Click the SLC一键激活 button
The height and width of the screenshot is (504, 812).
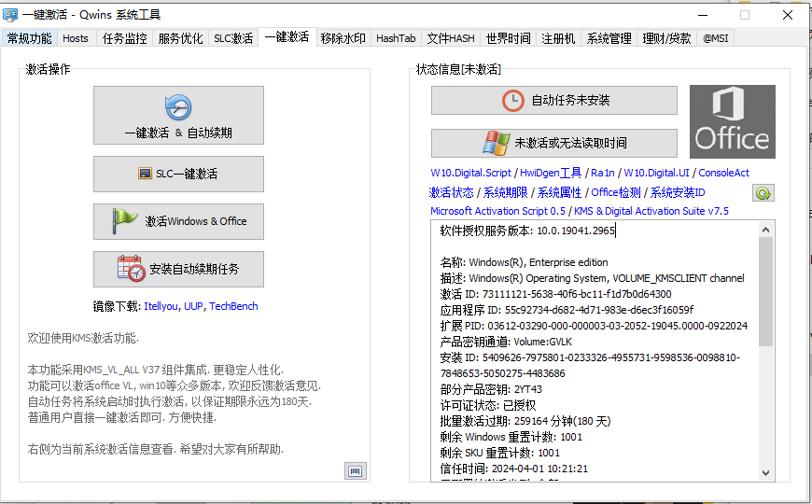pyautogui.click(x=178, y=174)
